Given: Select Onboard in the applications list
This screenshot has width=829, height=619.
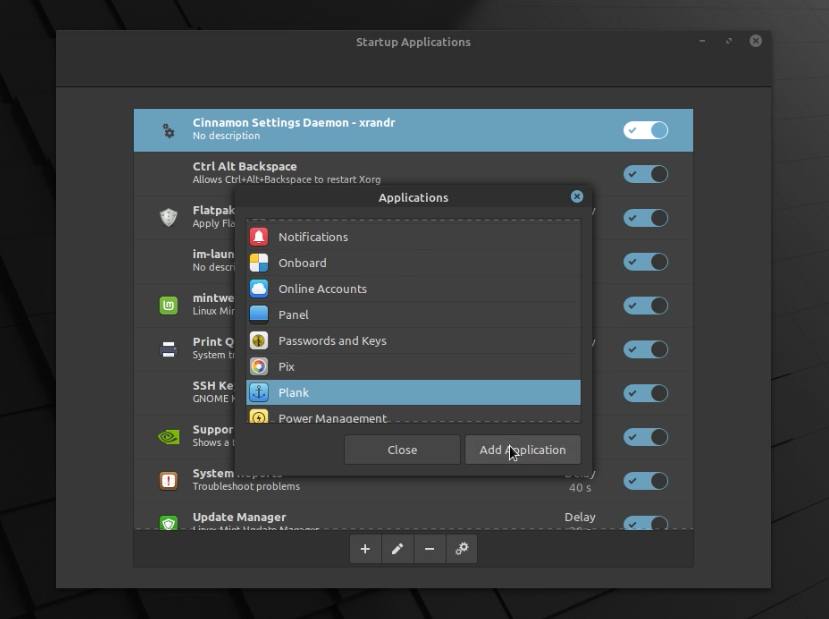Looking at the screenshot, I should pos(413,263).
